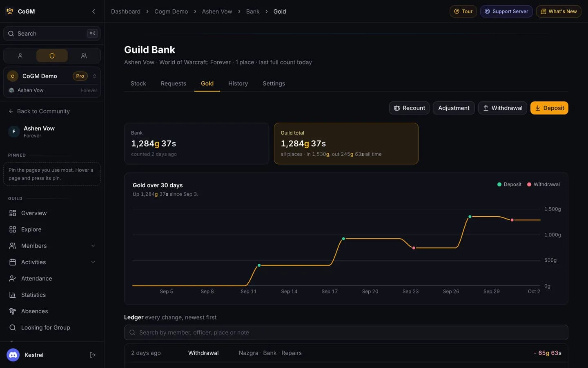
Task: Click the Adjustment button
Action: click(x=454, y=108)
